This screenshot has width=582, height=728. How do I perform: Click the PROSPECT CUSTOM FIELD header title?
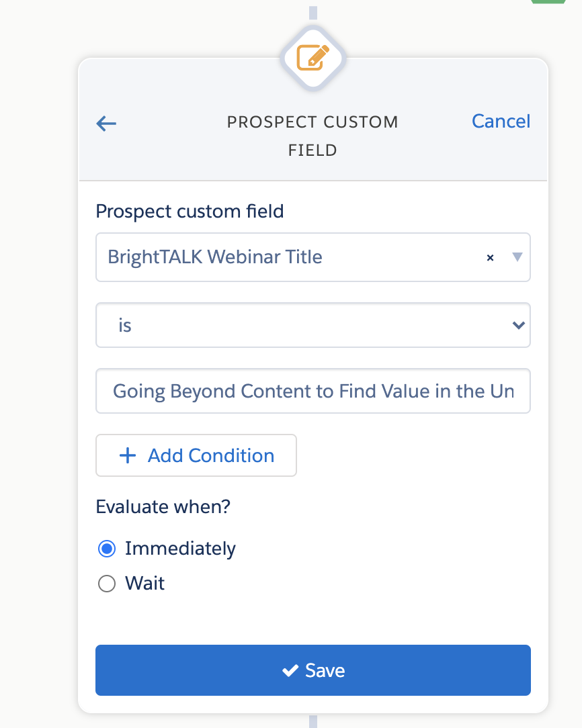(x=313, y=136)
